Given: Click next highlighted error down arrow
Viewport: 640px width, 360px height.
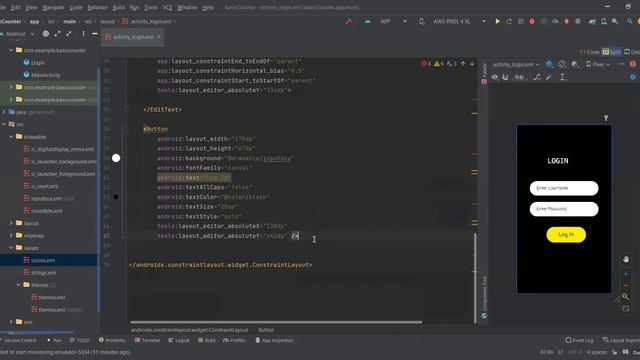Looking at the screenshot, I should click(472, 64).
